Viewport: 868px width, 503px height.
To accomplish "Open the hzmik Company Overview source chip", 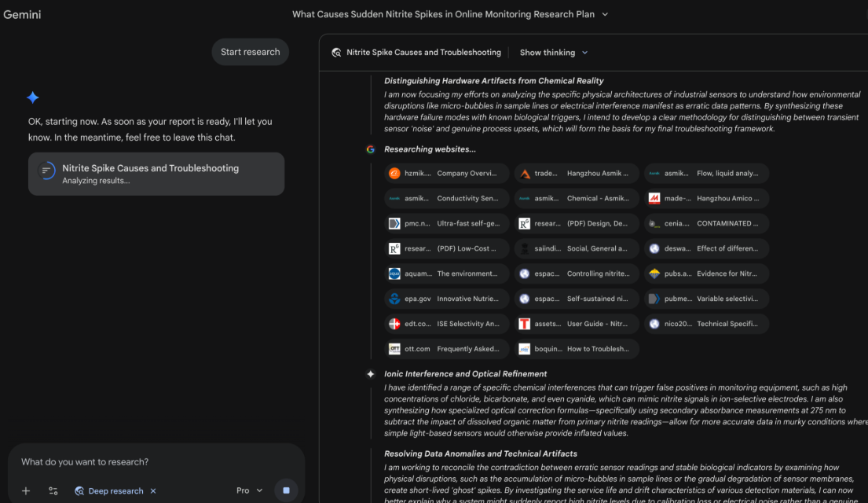I will coord(447,174).
